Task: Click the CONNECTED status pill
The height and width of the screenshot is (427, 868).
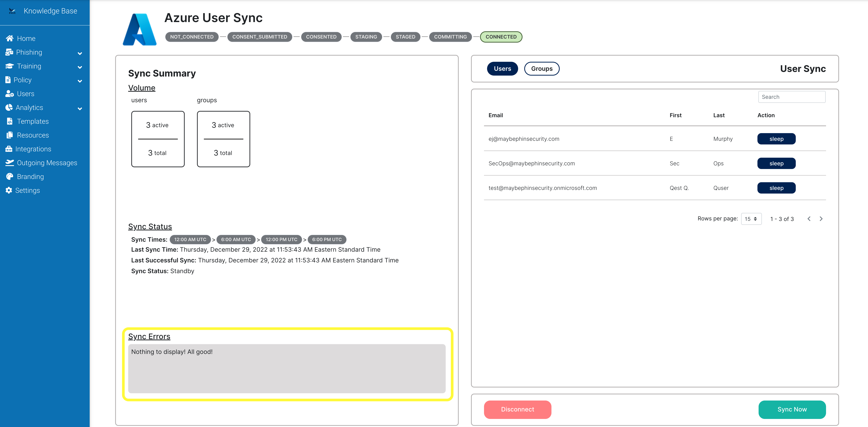Action: [x=501, y=37]
